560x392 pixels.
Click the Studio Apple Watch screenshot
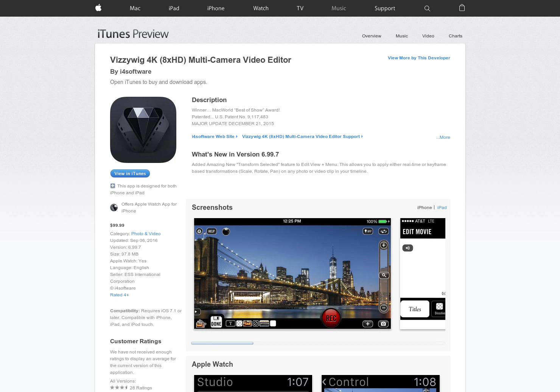click(x=253, y=383)
